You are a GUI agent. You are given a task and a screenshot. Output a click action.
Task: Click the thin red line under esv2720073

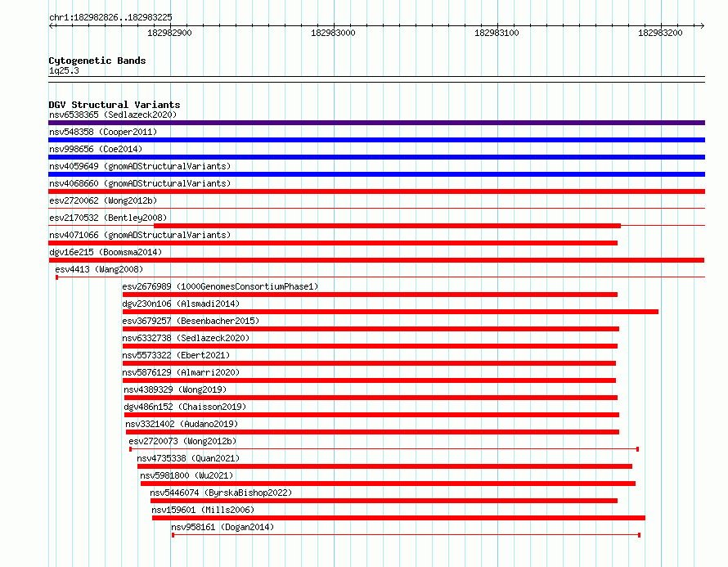click(384, 449)
